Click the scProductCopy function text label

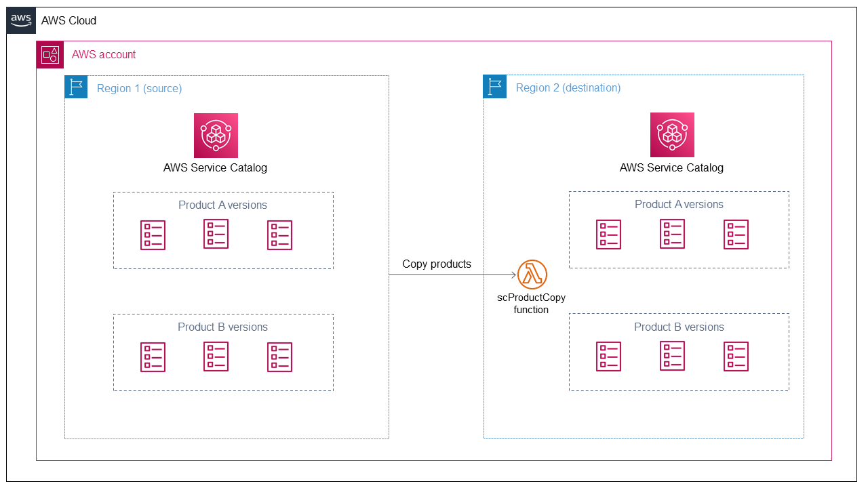point(532,304)
